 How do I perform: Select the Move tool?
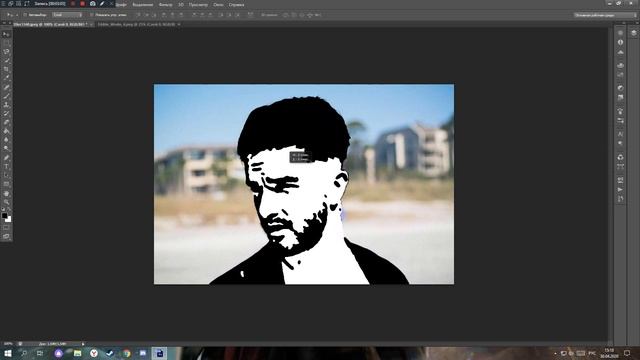tap(6, 34)
